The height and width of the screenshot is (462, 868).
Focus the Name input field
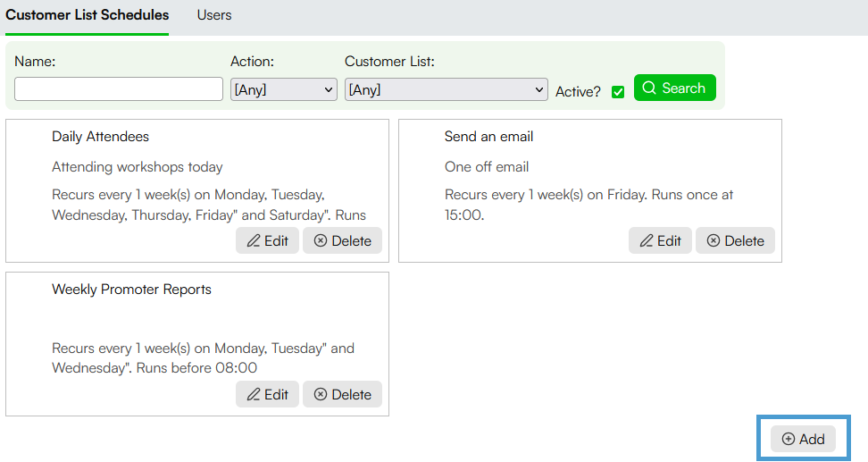119,89
